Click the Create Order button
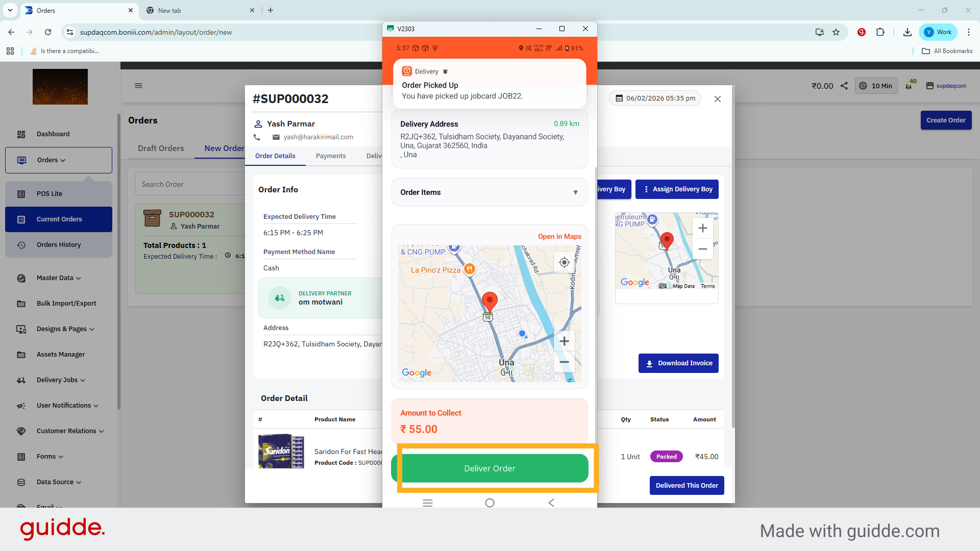The image size is (980, 551). (x=946, y=120)
